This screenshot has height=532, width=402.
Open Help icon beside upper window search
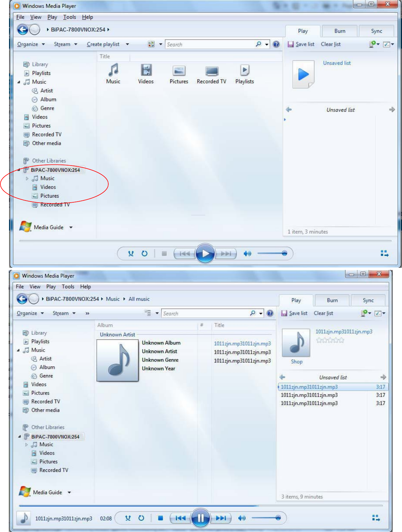pyautogui.click(x=276, y=44)
